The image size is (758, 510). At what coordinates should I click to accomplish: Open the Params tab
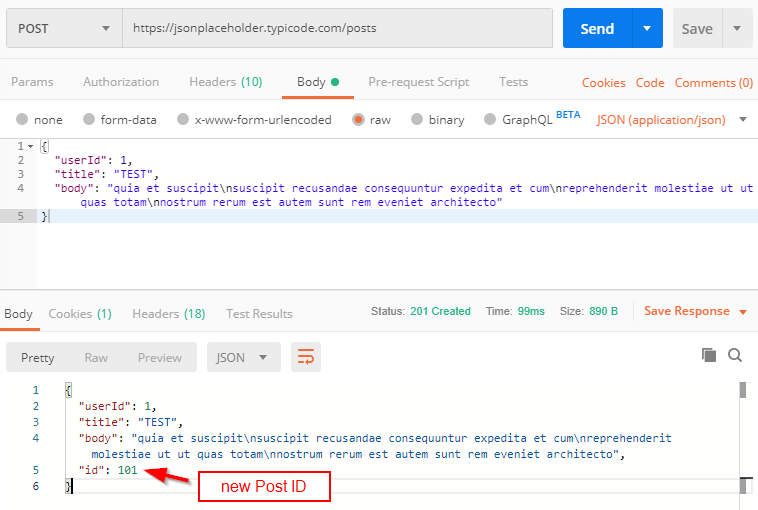click(x=32, y=82)
